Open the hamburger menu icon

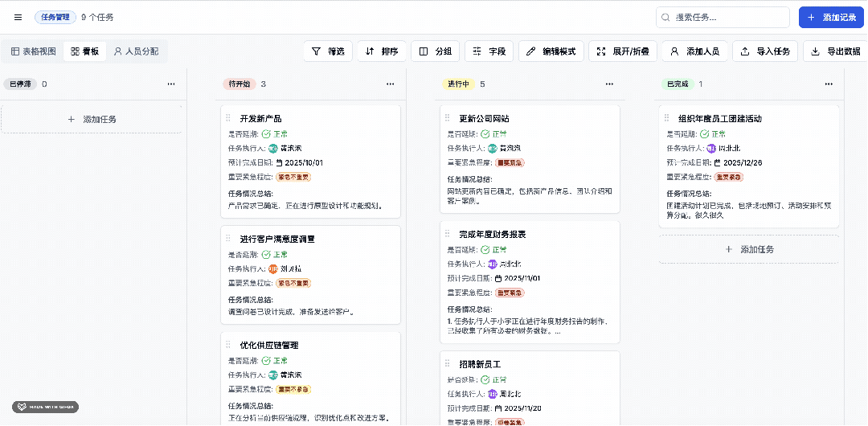point(18,17)
